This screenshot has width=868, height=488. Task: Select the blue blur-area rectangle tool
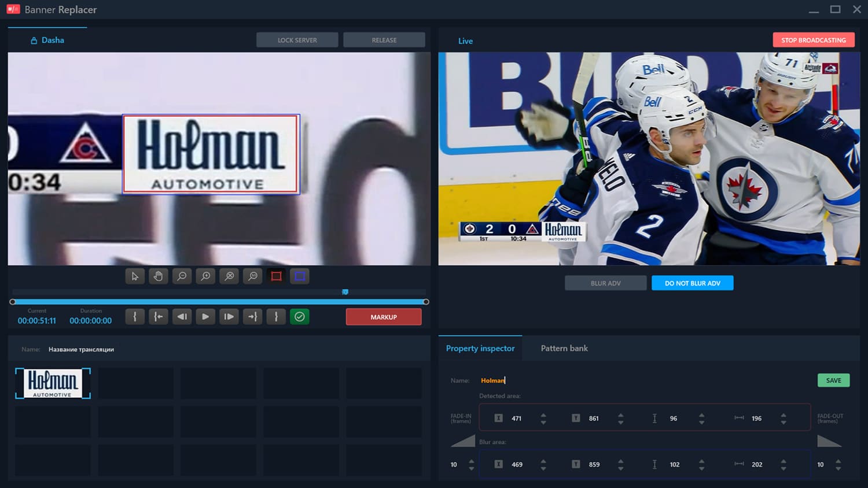tap(300, 276)
